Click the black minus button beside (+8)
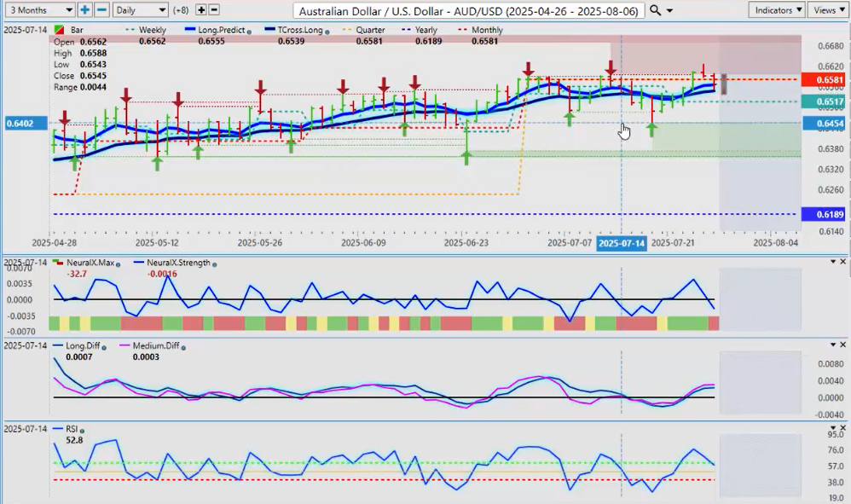851x504 pixels. tap(214, 10)
